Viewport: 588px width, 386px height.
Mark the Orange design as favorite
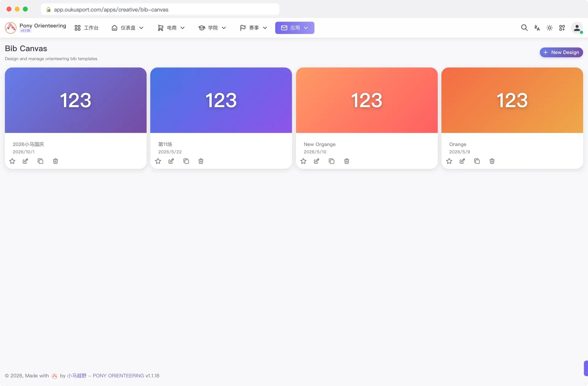click(x=449, y=161)
